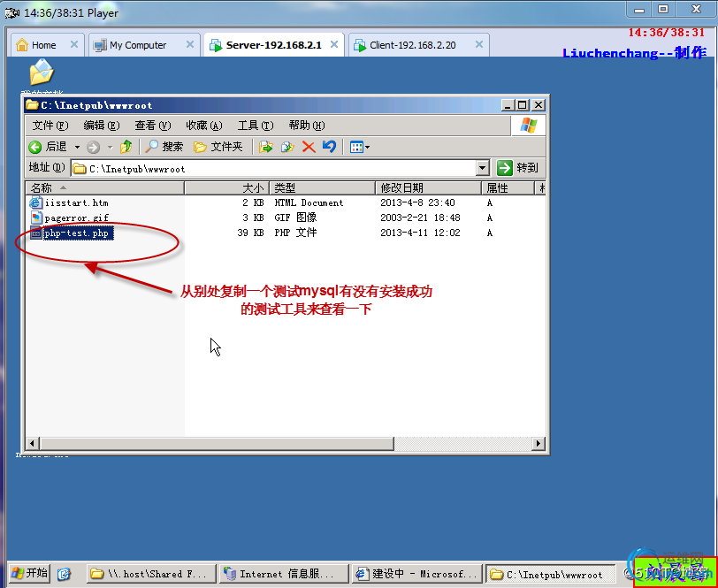The width and height of the screenshot is (718, 588).
Task: Click the Windows flag logo in Explorer
Action: [529, 125]
